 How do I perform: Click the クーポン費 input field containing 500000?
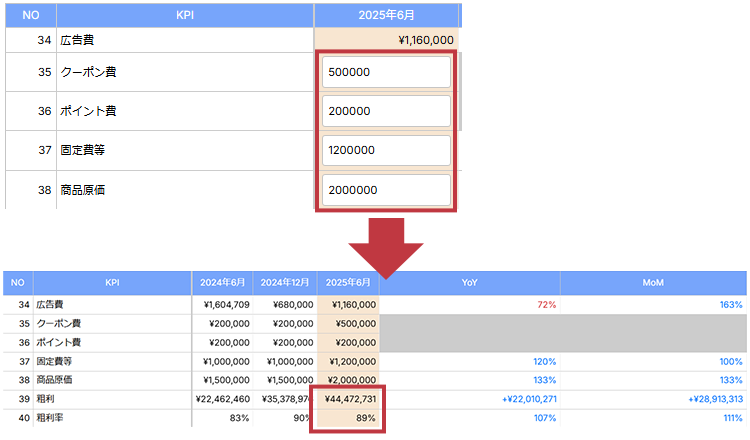tap(386, 72)
